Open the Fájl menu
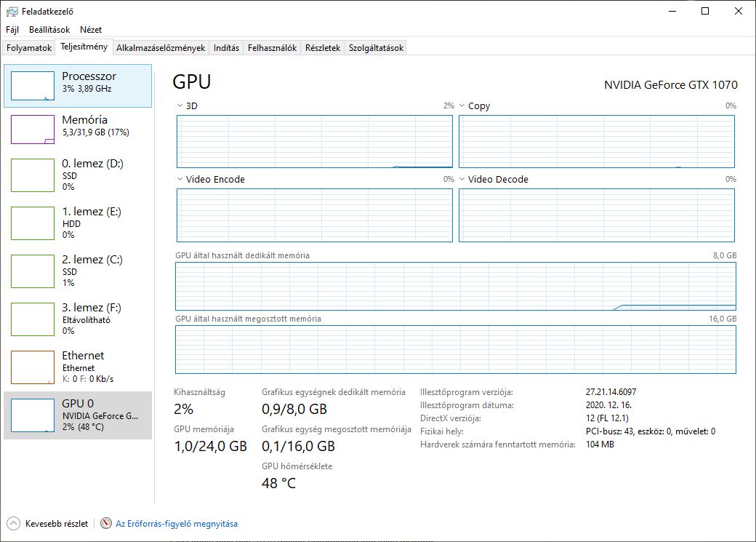The height and width of the screenshot is (542, 756). [12, 30]
